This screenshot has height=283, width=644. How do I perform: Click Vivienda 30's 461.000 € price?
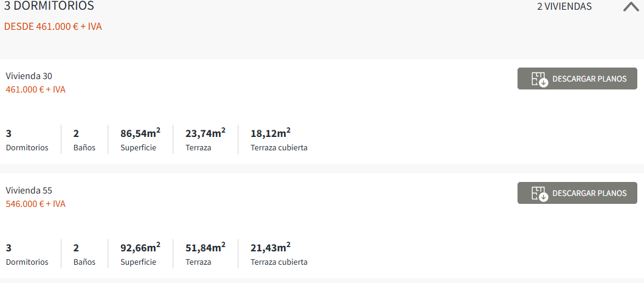point(35,89)
